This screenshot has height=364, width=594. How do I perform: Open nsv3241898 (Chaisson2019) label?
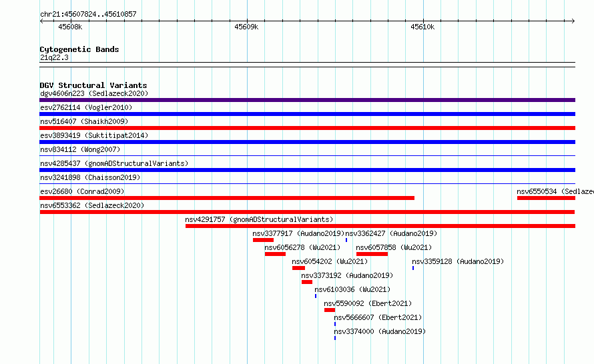coord(90,177)
